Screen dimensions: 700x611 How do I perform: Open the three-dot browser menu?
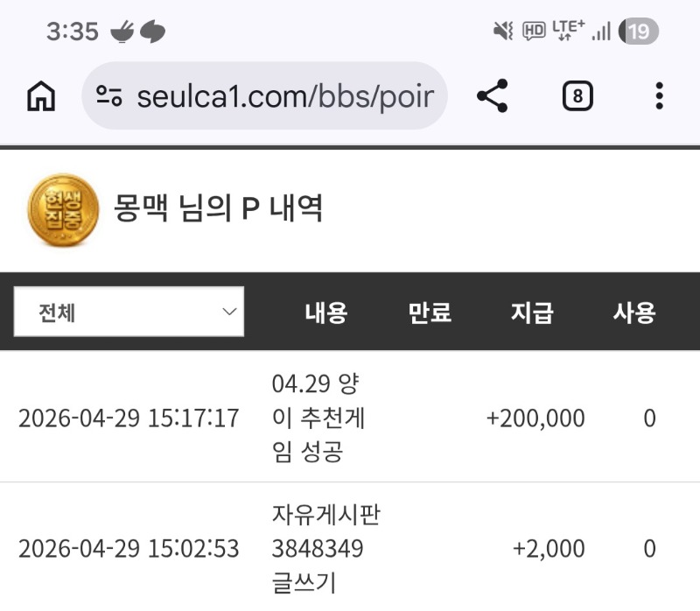point(659,96)
